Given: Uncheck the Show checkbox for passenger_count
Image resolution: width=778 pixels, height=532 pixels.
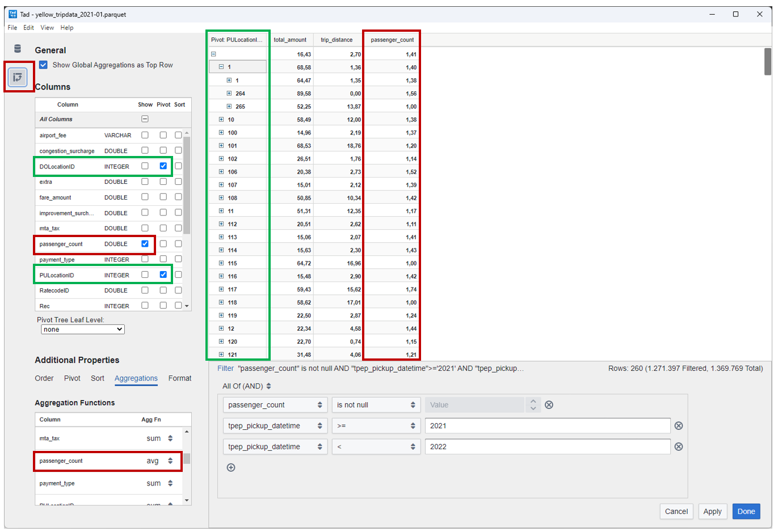Looking at the screenshot, I should pos(145,244).
